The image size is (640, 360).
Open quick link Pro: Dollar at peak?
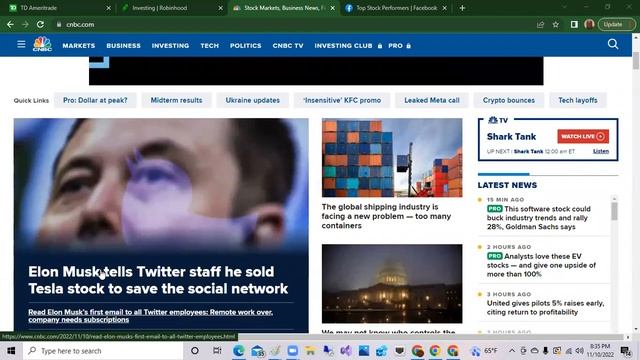(95, 100)
